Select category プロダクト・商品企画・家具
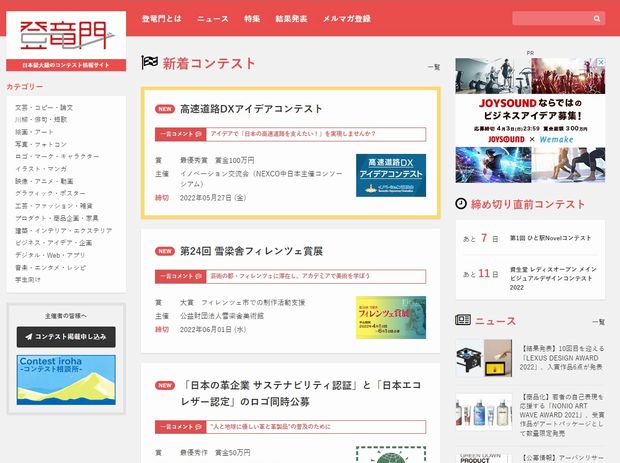620x463 pixels. (57, 218)
